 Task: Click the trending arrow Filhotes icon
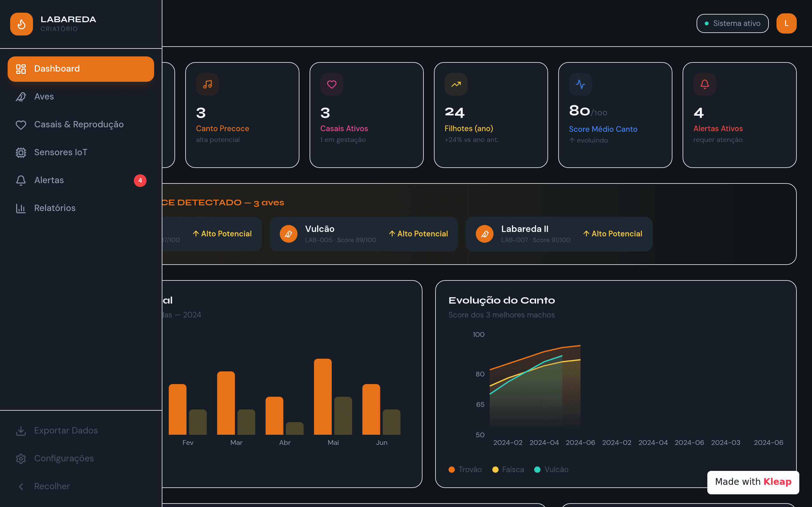[456, 84]
